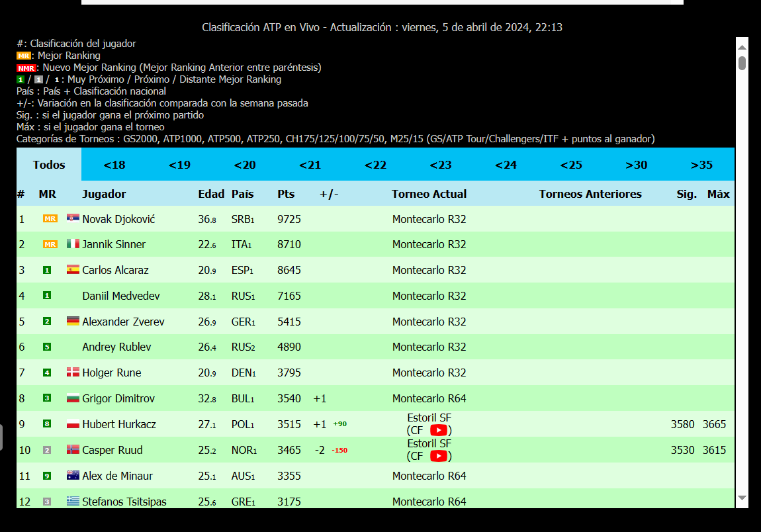761x532 pixels.
Task: Click the País column header
Action: click(x=243, y=194)
